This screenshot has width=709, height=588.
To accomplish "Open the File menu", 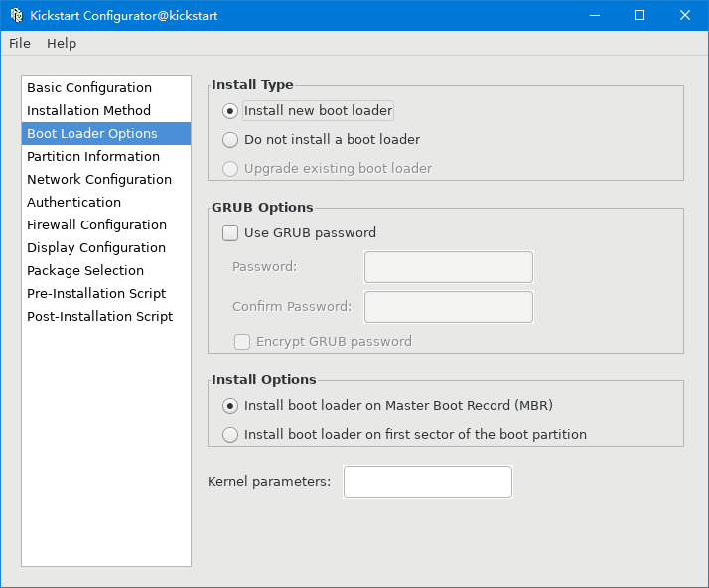I will coord(20,43).
